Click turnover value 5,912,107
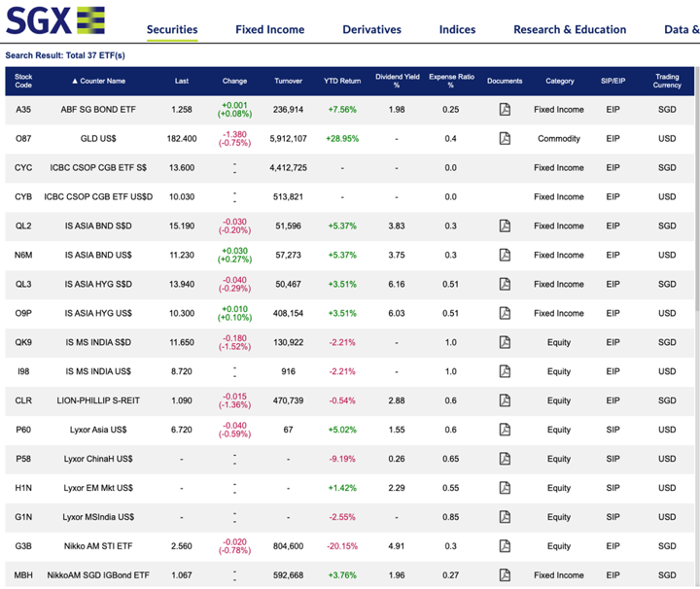The width and height of the screenshot is (700, 589). (289, 138)
